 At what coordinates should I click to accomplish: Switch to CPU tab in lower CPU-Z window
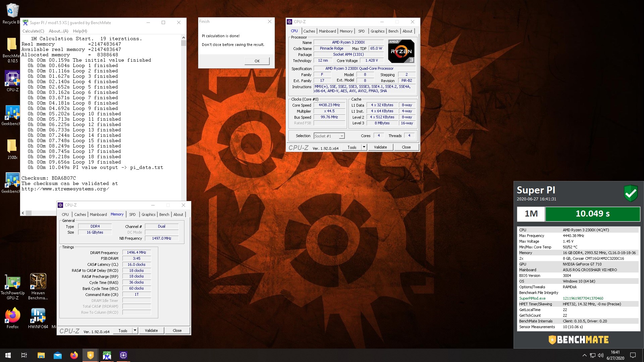pos(65,215)
